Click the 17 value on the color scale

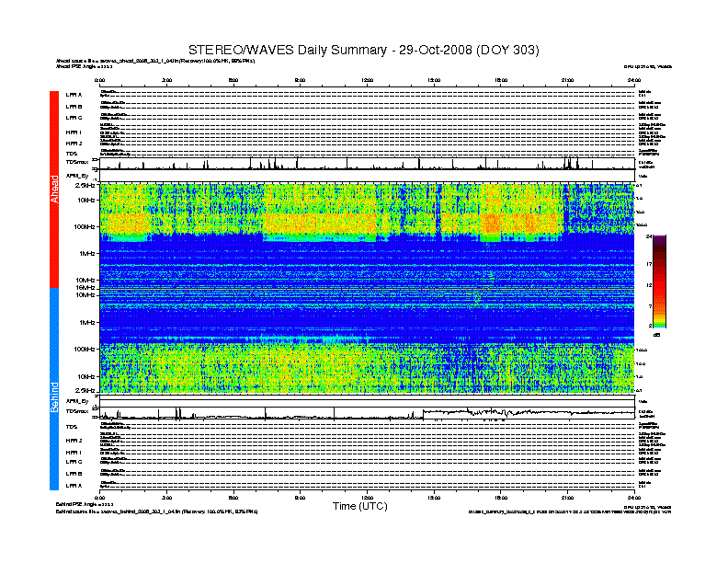click(x=649, y=264)
